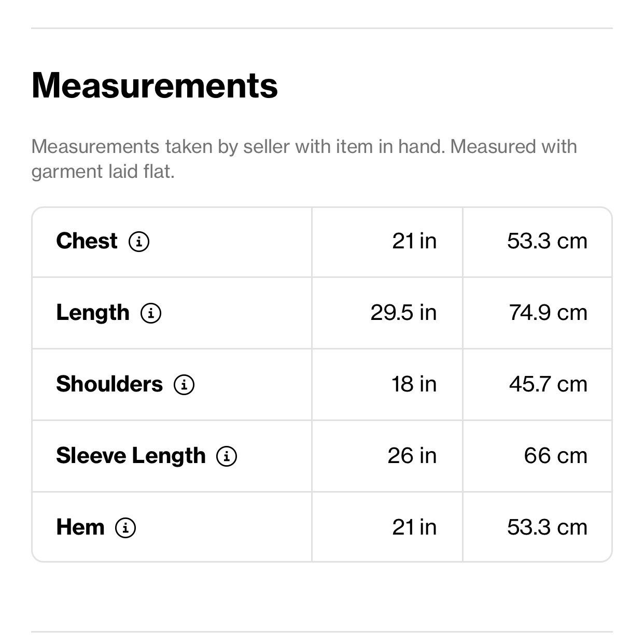Click the 74.9 cm length value
The image size is (644, 644).
pyautogui.click(x=548, y=313)
